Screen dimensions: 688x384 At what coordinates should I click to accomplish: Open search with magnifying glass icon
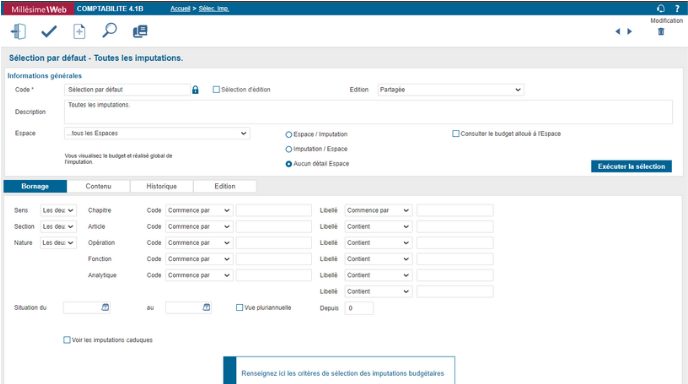109,31
